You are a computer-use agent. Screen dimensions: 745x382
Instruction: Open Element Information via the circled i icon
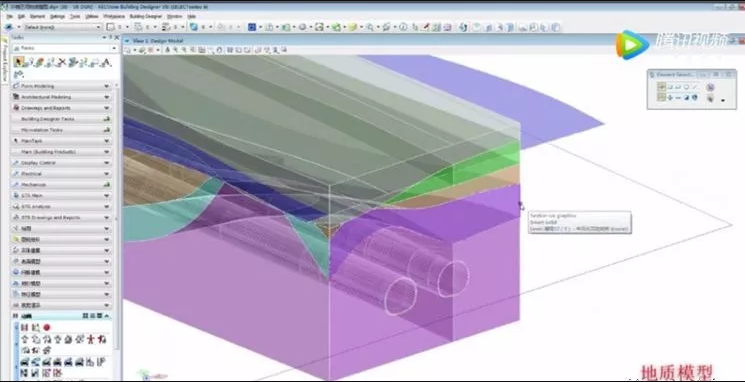pos(403,27)
